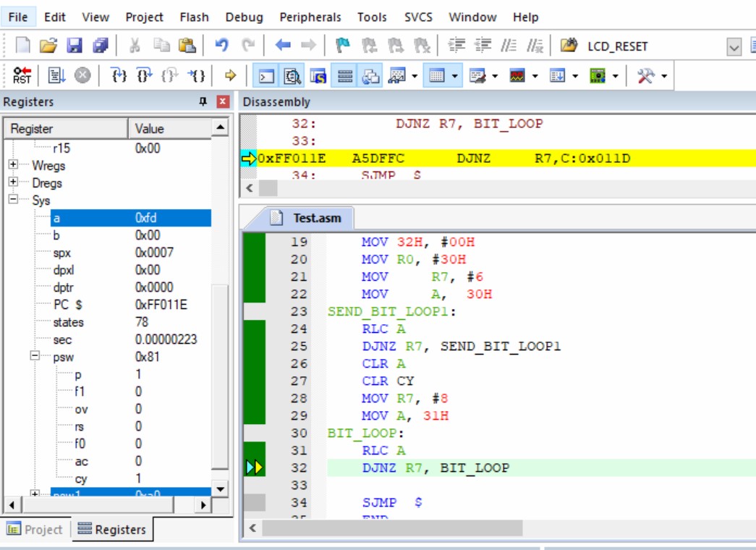This screenshot has height=550, width=756.
Task: Toggle the Command Window button
Action: (267, 75)
